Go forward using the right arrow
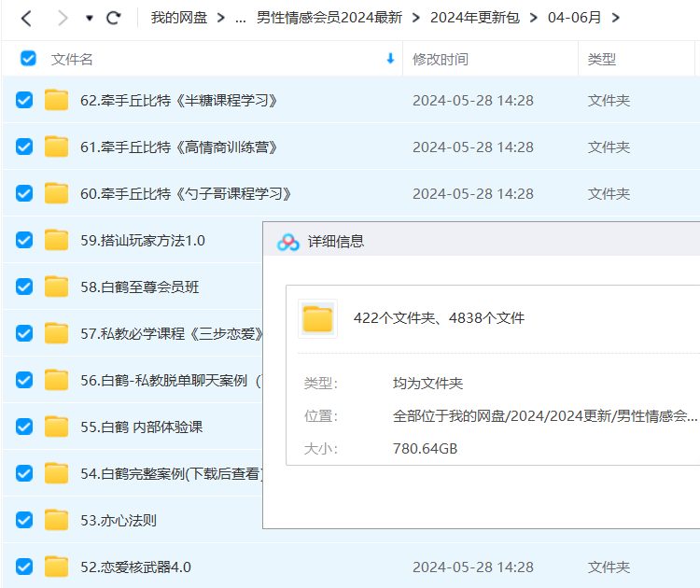Screen dimensions: 700x588 tap(63, 19)
